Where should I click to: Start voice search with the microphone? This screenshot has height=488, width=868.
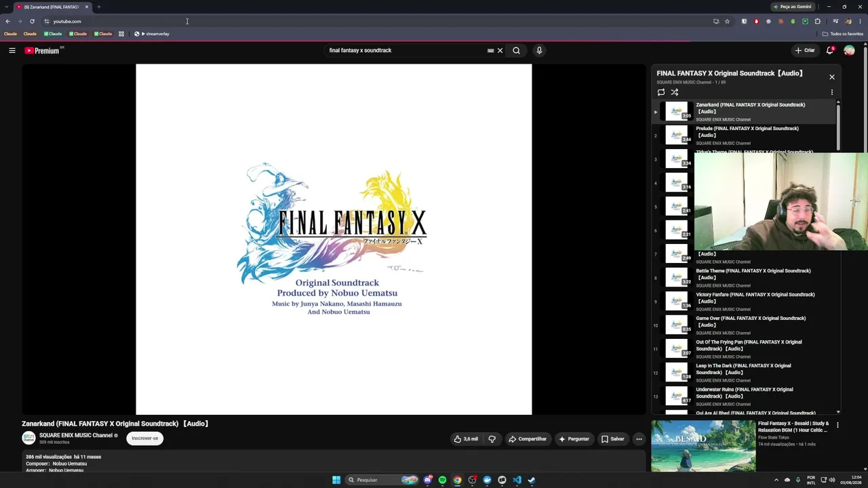[539, 50]
